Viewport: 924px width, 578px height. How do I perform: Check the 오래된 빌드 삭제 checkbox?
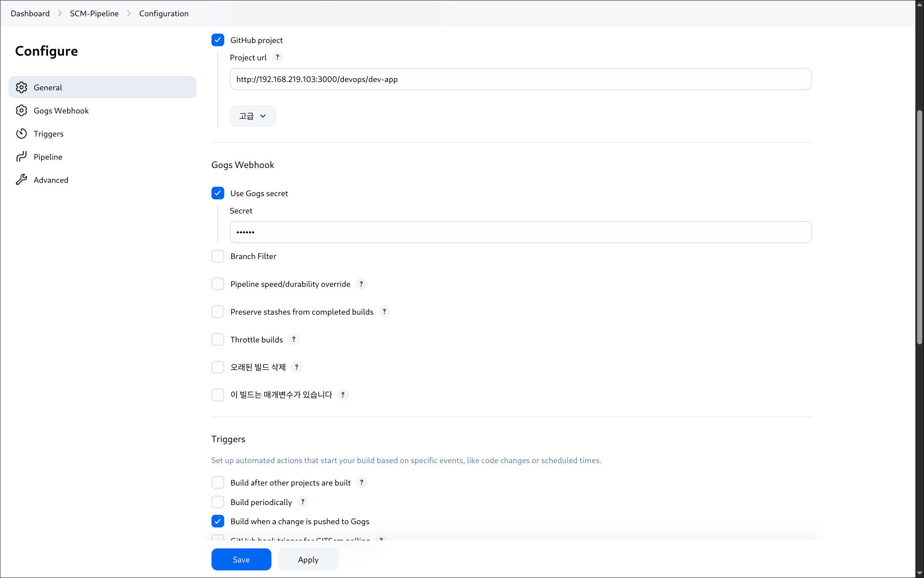point(218,367)
